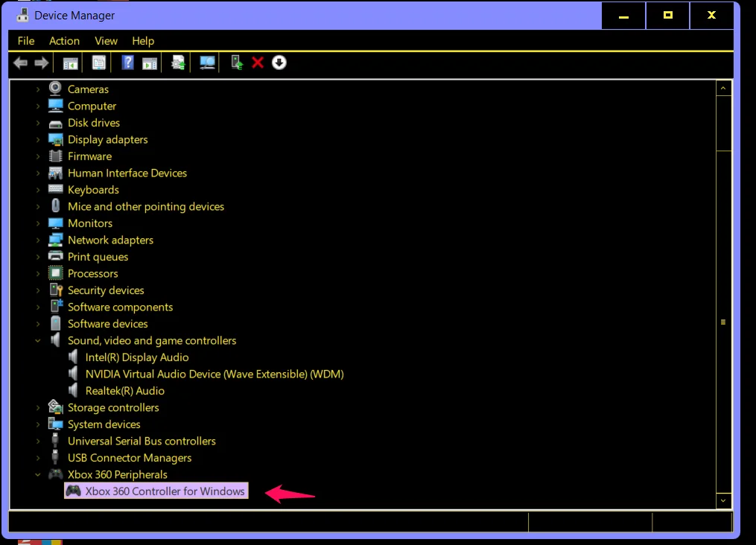
Task: Collapse Sound, video and game controllers
Action: [x=38, y=341]
